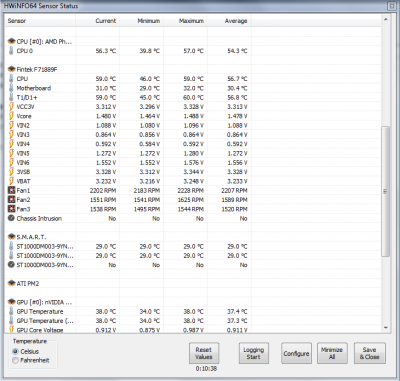The image size is (400, 381).
Task: Click the Fan1 fan icon
Action: pos(12,190)
